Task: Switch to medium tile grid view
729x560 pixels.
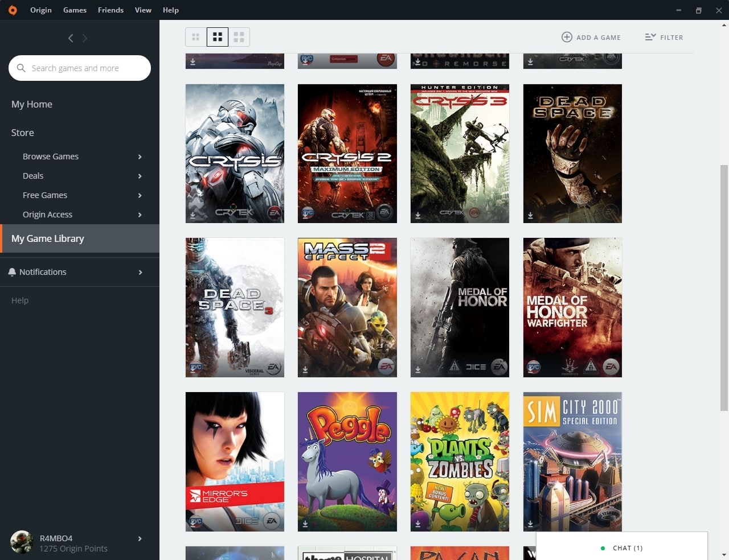Action: pos(217,37)
